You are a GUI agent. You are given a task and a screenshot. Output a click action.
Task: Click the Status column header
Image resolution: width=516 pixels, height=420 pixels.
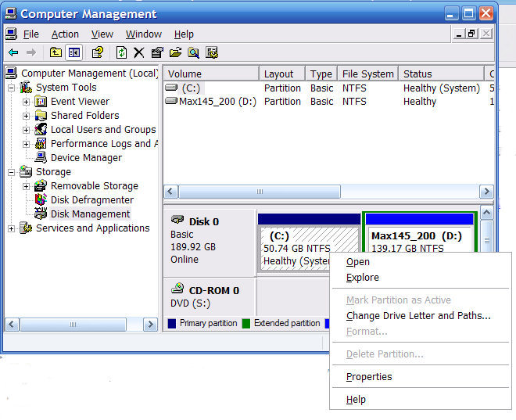(441, 74)
